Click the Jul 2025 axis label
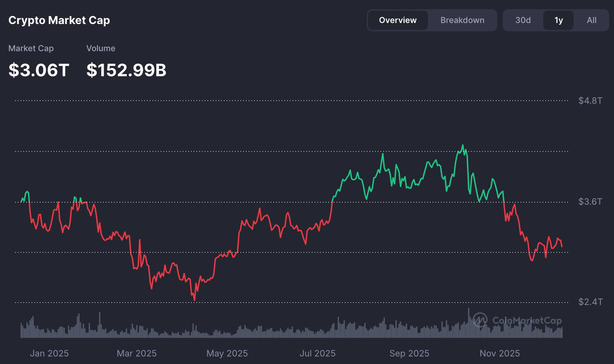The image size is (614, 364). (x=317, y=353)
